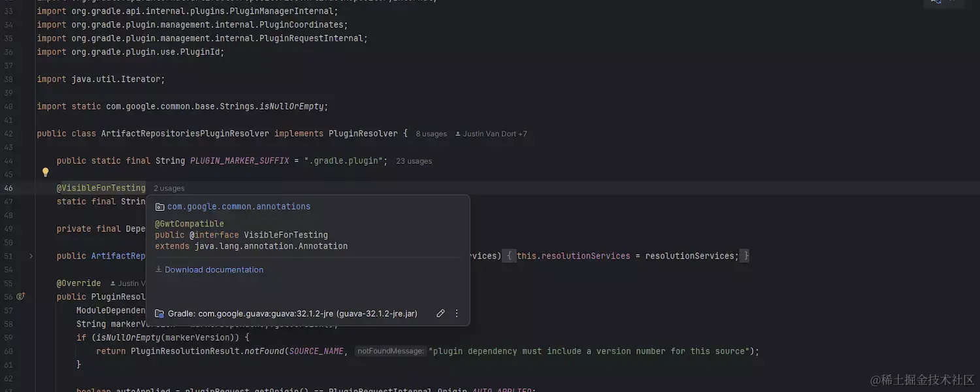Click the package icon before com.google.common.annotations
This screenshot has height=392, width=980.
point(159,206)
